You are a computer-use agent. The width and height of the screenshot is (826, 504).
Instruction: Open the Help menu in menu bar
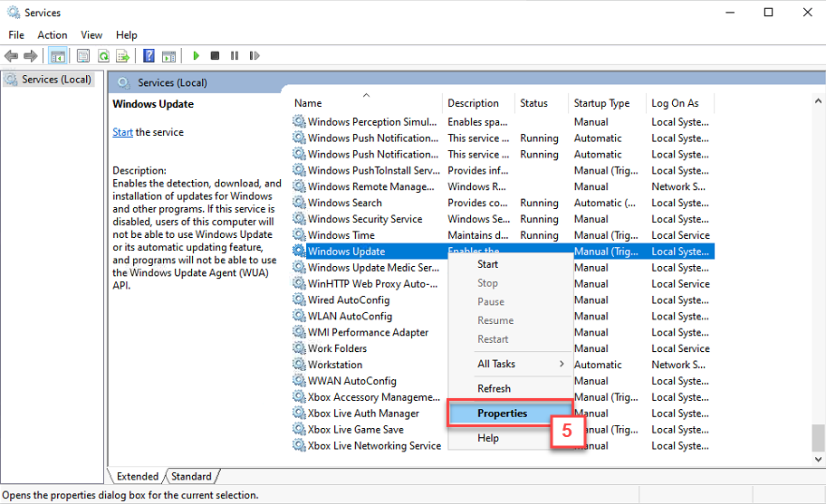127,34
